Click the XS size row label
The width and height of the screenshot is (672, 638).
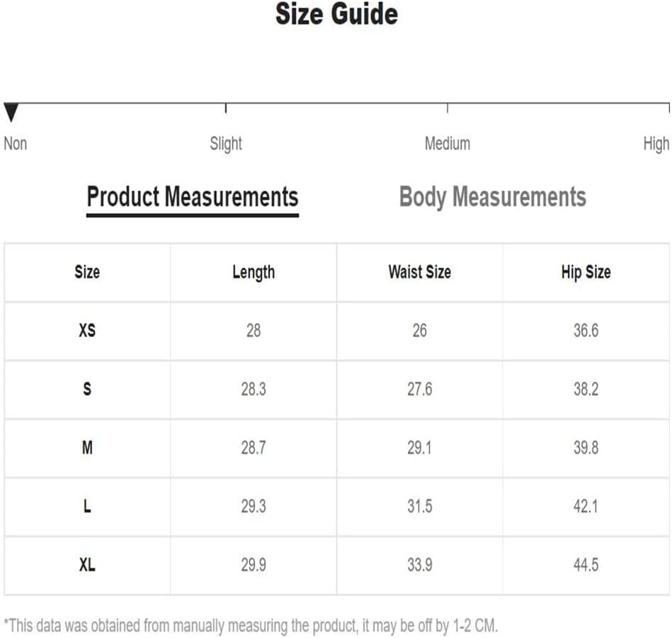click(x=87, y=331)
